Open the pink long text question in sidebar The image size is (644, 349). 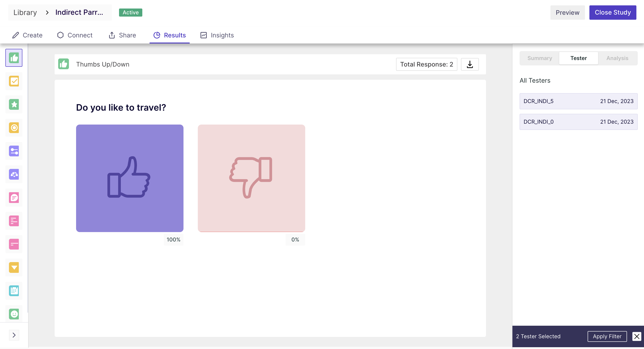tap(14, 221)
